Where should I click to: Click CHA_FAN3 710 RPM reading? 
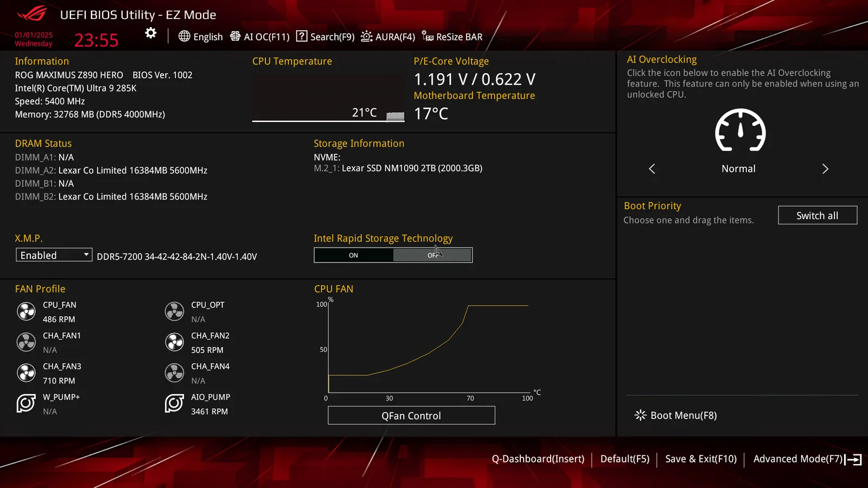pyautogui.click(x=59, y=381)
